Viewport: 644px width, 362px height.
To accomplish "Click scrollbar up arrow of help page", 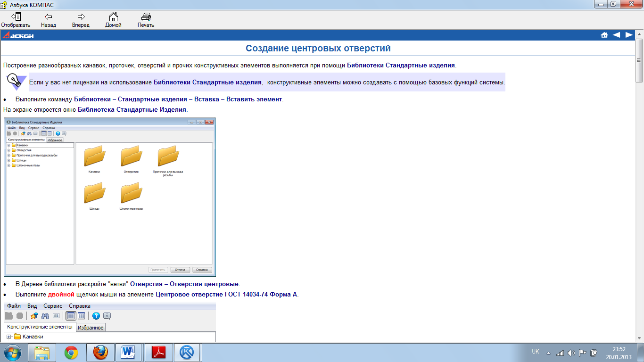I will click(x=640, y=34).
